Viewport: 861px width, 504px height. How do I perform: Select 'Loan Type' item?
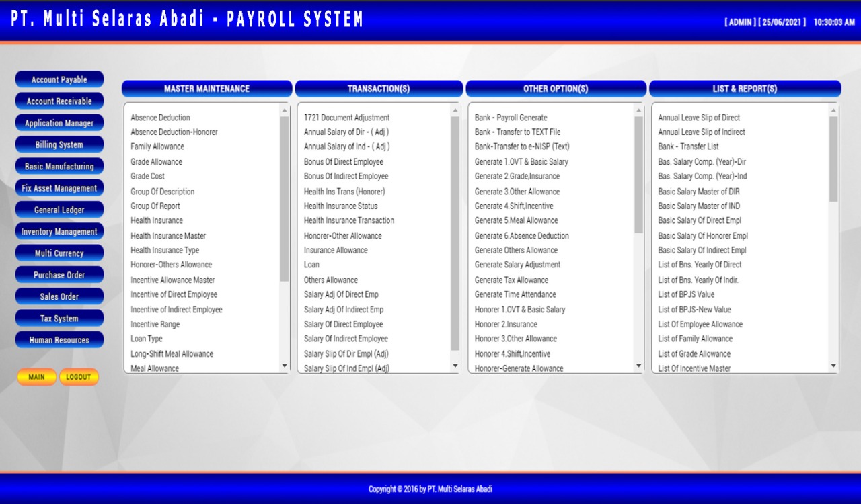pyautogui.click(x=147, y=339)
